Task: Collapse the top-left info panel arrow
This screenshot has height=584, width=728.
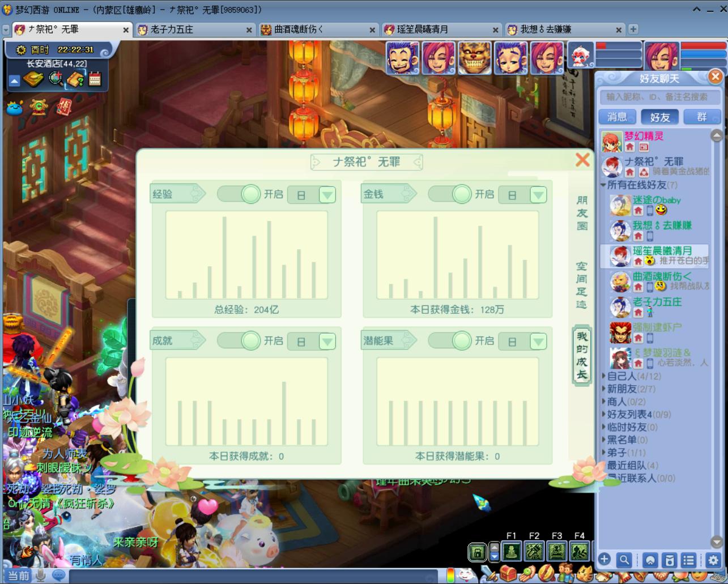Action: point(14,82)
